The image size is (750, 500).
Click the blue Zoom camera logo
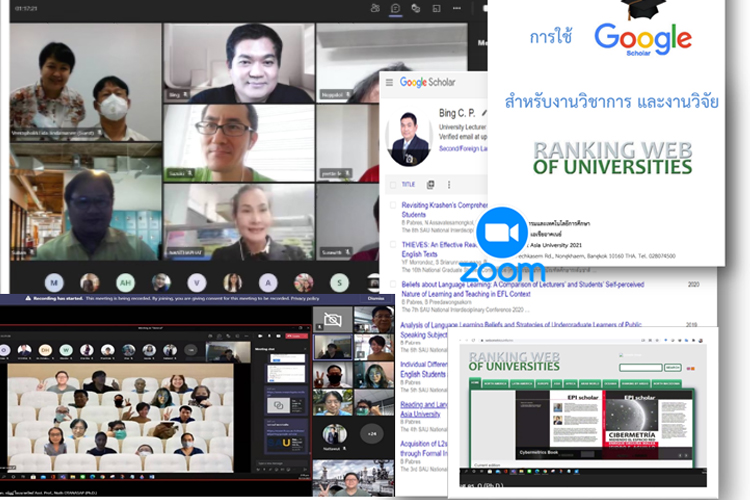501,232
